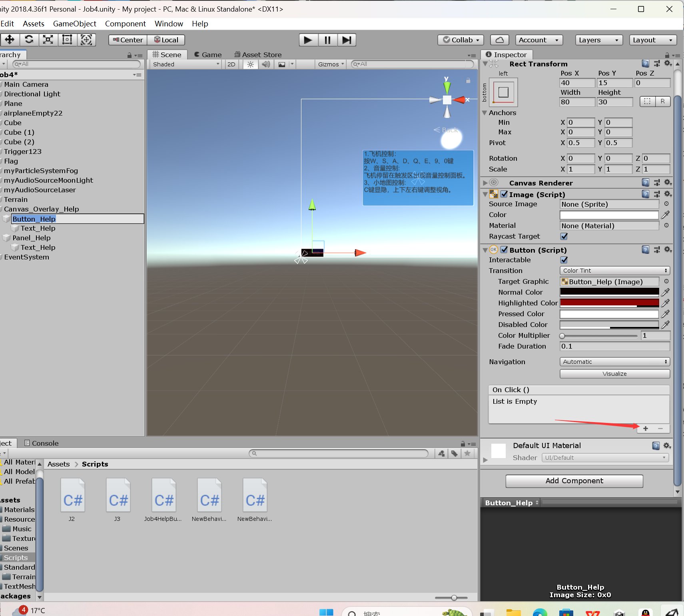Image resolution: width=684 pixels, height=616 pixels.
Task: Pick Highlighted Color with eyedropper
Action: point(666,303)
